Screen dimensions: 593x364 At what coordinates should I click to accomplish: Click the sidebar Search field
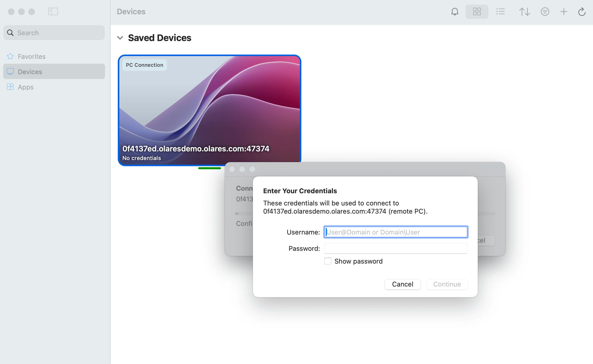54,33
